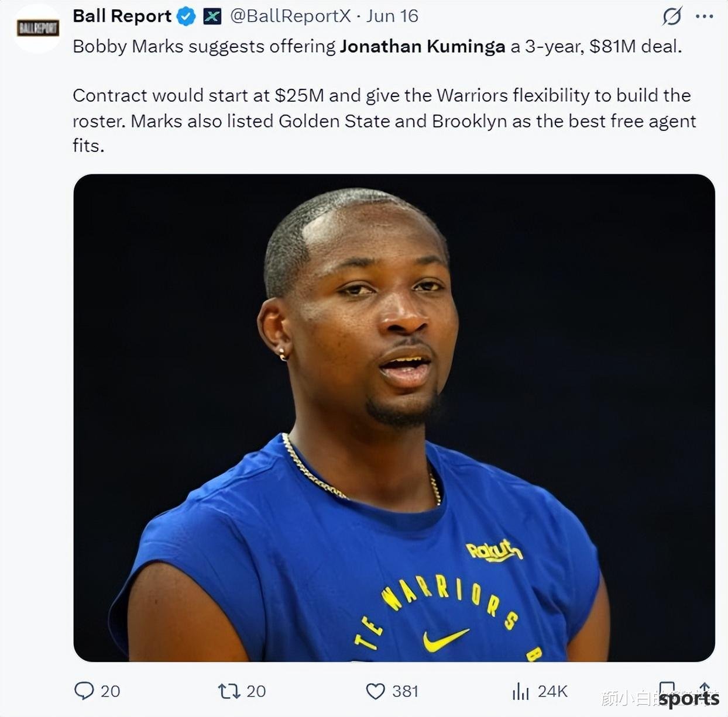Click the X affiliate badge beside name
The height and width of the screenshot is (717, 728).
coord(212,16)
